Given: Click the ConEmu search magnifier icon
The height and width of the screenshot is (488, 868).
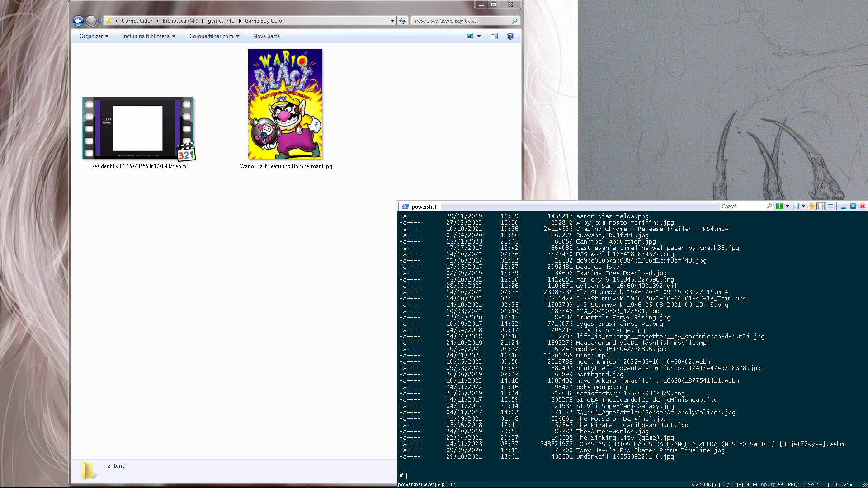Looking at the screenshot, I should point(769,206).
